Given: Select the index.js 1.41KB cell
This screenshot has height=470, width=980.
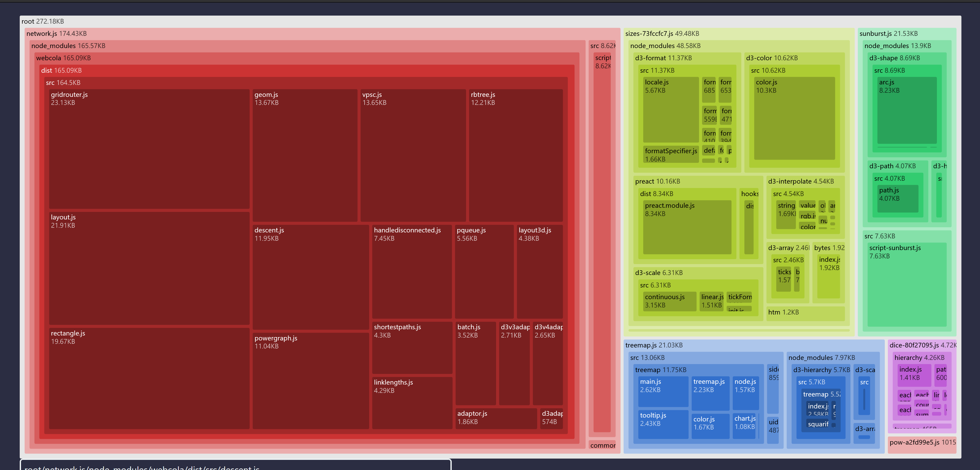Looking at the screenshot, I should click(x=914, y=375).
